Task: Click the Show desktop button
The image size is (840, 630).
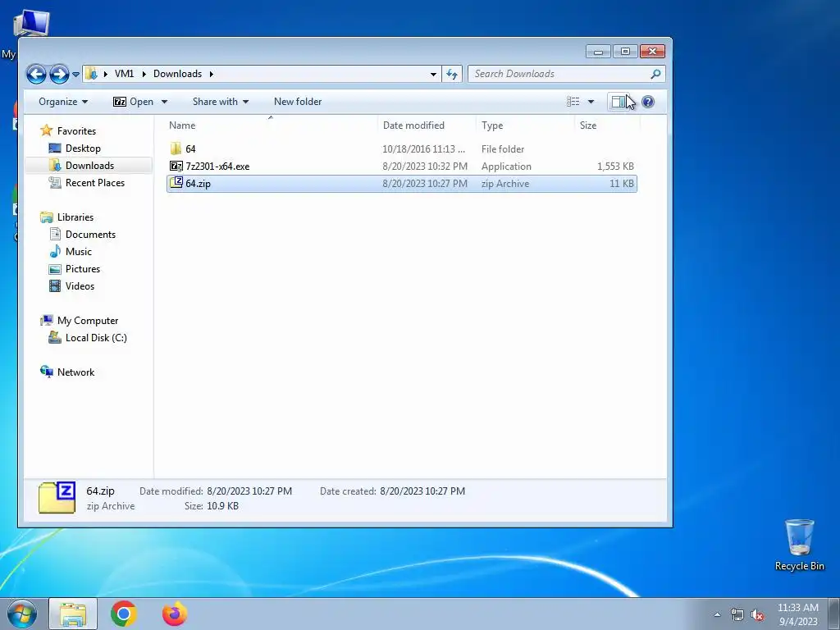Action: click(x=834, y=614)
